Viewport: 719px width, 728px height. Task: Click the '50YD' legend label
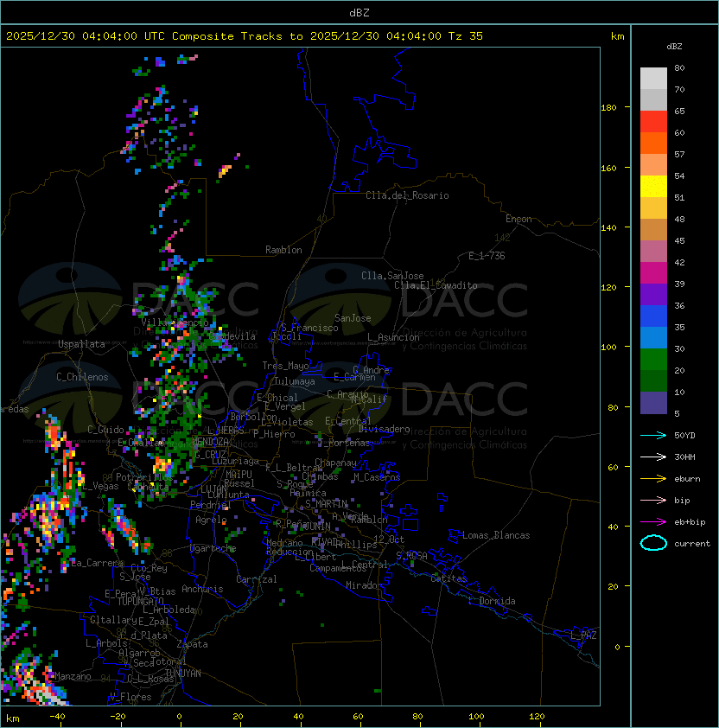coord(684,436)
